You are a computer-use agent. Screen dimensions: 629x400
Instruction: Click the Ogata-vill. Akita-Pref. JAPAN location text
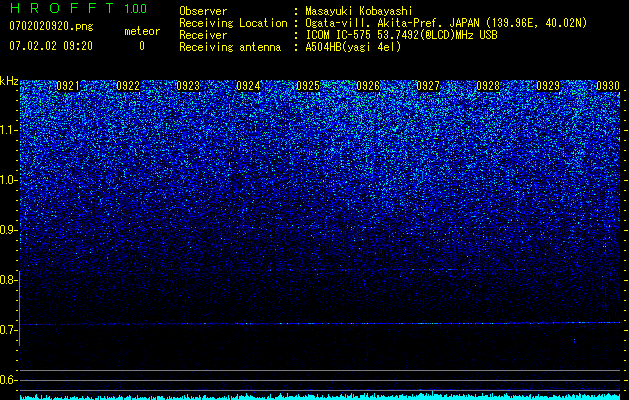(446, 23)
